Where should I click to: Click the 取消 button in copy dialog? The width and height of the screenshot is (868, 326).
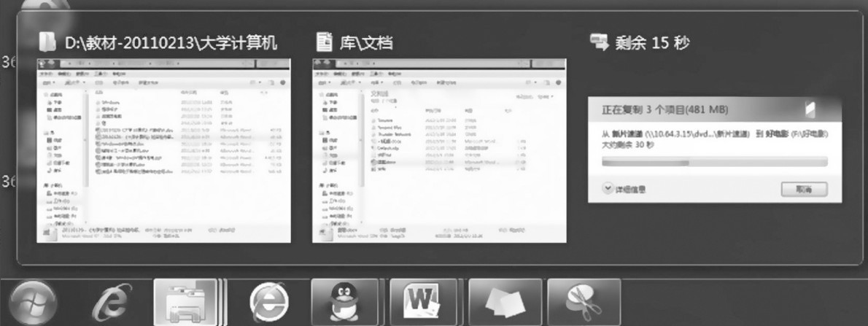tap(805, 190)
